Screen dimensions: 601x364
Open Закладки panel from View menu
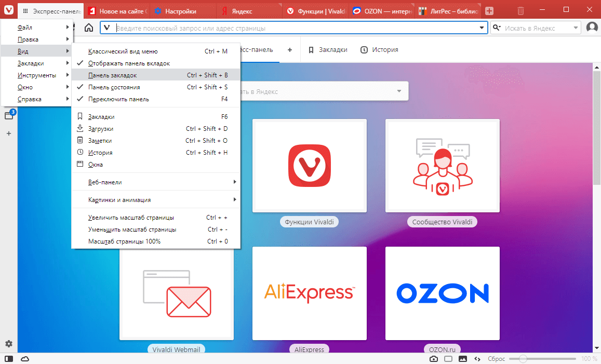point(156,116)
